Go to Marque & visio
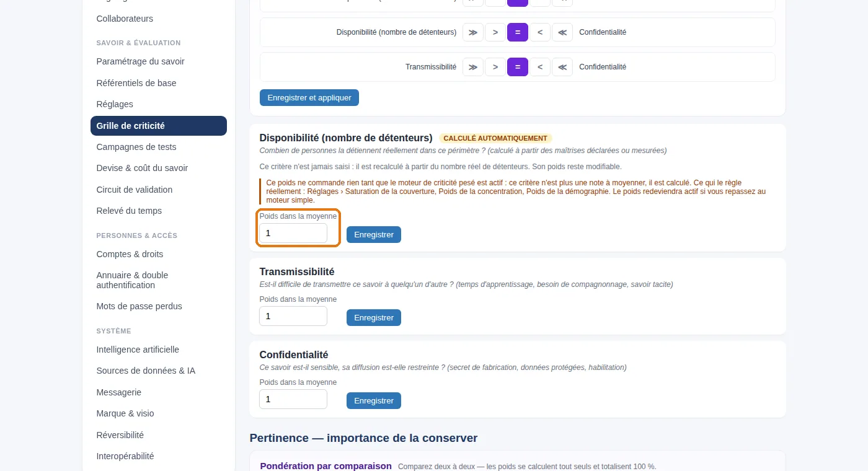 click(159, 413)
